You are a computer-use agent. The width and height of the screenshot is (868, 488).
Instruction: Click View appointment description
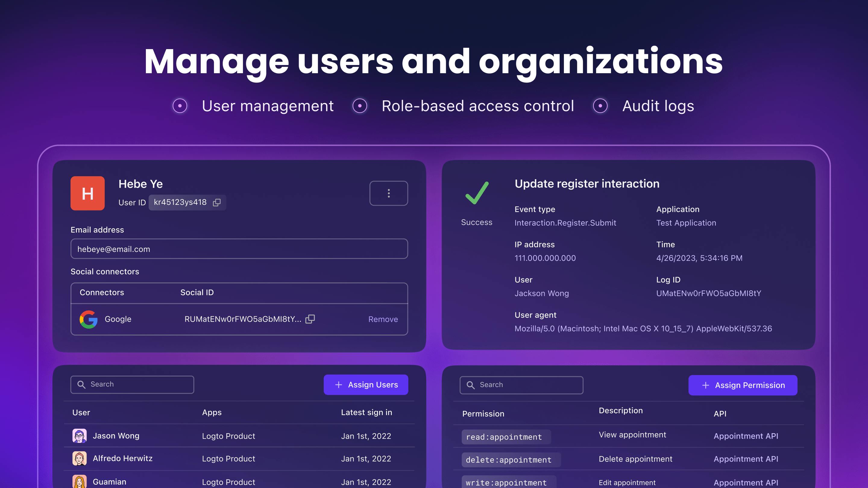point(632,435)
